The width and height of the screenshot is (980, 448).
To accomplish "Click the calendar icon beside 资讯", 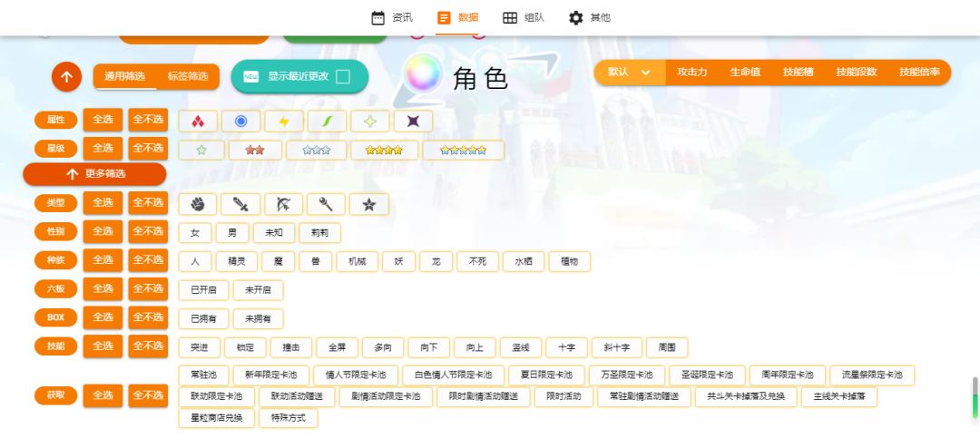I will pos(378,17).
